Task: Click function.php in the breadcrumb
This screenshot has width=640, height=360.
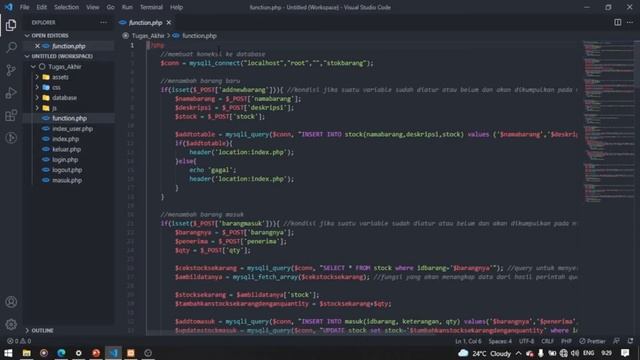Action: pyautogui.click(x=199, y=36)
